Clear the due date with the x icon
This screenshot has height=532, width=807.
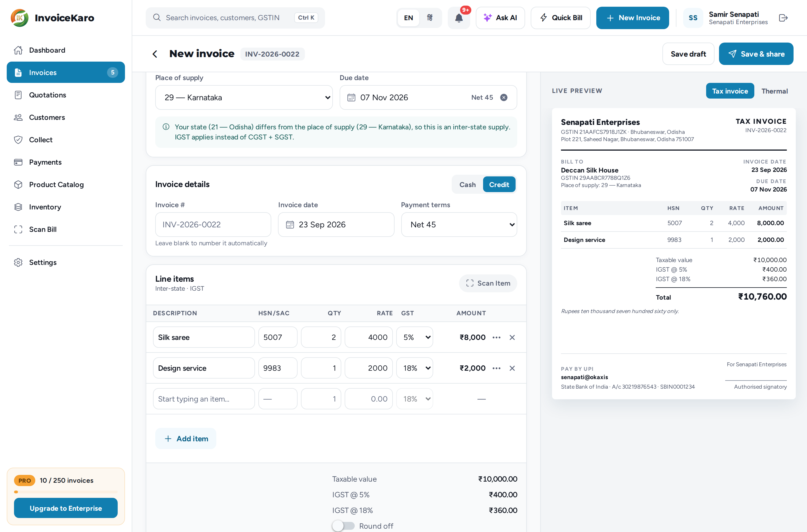(x=504, y=97)
